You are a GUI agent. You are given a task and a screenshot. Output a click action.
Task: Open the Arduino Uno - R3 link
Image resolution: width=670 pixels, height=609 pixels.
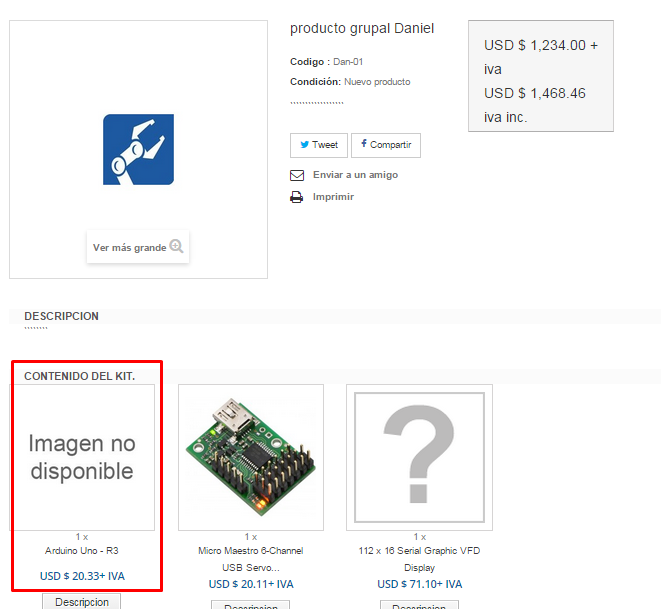[82, 551]
